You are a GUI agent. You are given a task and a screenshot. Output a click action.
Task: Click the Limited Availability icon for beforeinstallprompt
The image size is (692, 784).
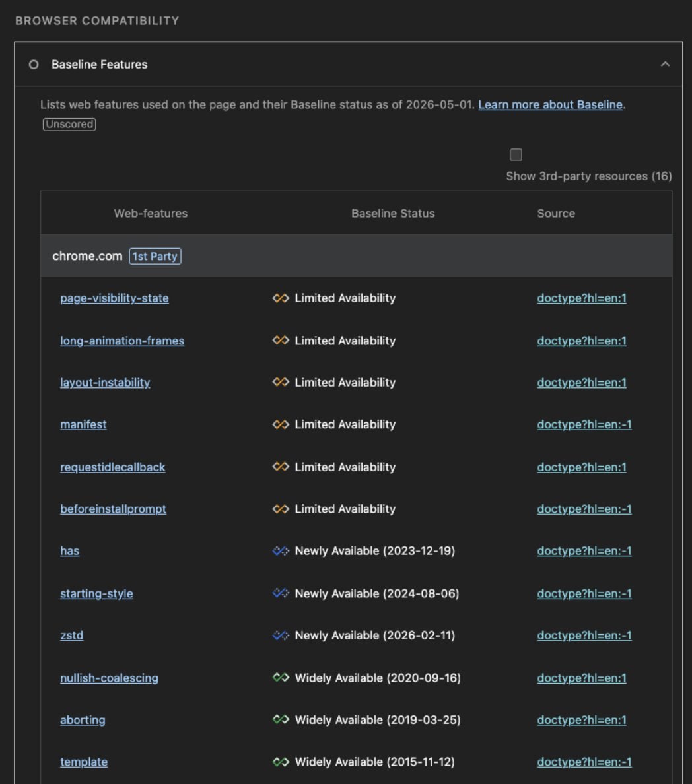(281, 509)
